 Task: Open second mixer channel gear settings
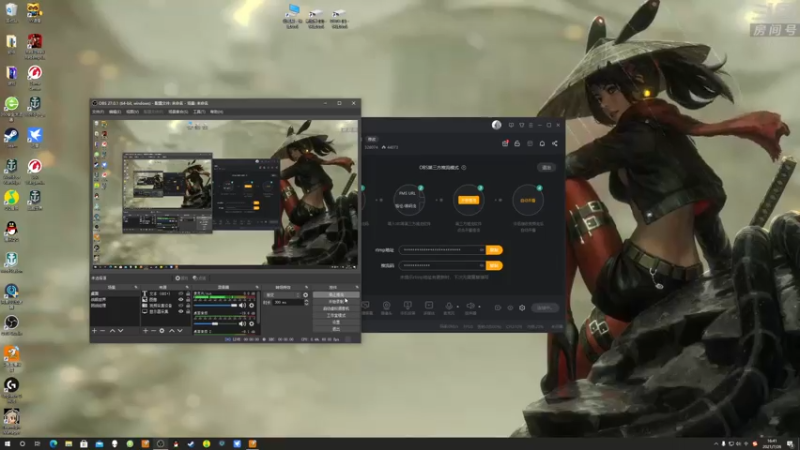(252, 323)
